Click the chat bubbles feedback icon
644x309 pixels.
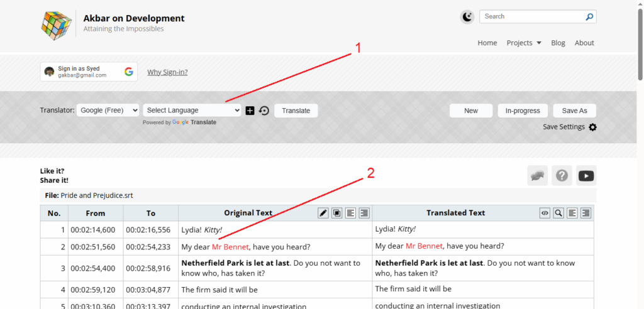[x=537, y=176]
